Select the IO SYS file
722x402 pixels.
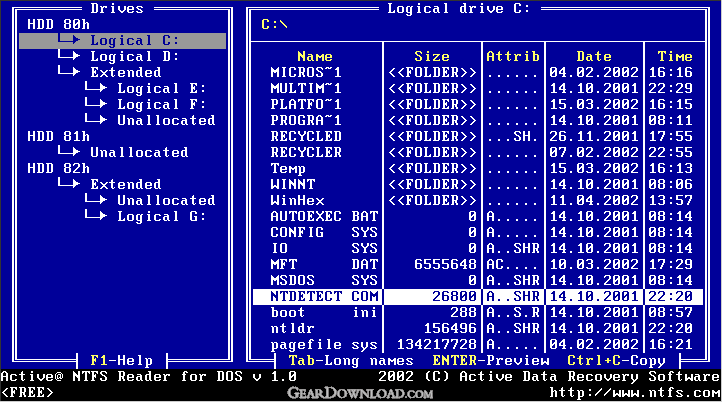[324, 248]
